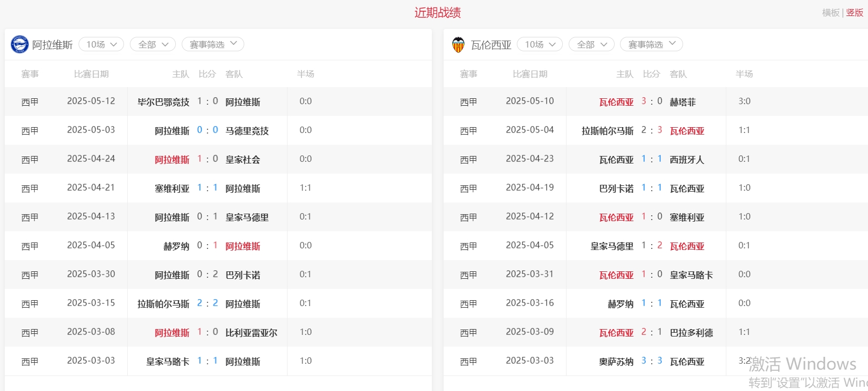
Task: Open Alavés 10场 match count dropdown
Action: click(101, 44)
